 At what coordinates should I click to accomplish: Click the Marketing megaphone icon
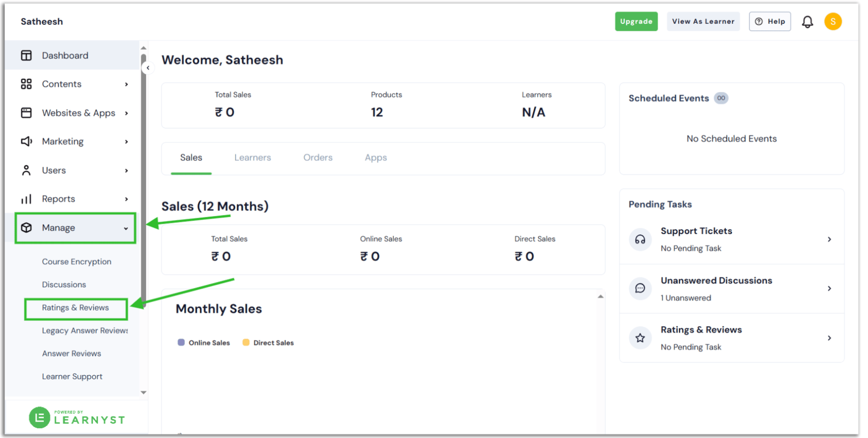(x=26, y=141)
